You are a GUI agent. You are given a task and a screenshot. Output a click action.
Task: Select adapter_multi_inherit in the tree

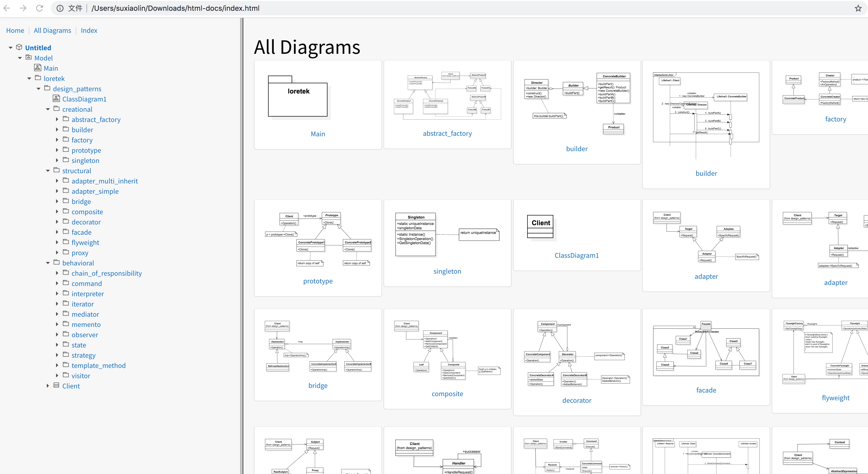(x=104, y=181)
